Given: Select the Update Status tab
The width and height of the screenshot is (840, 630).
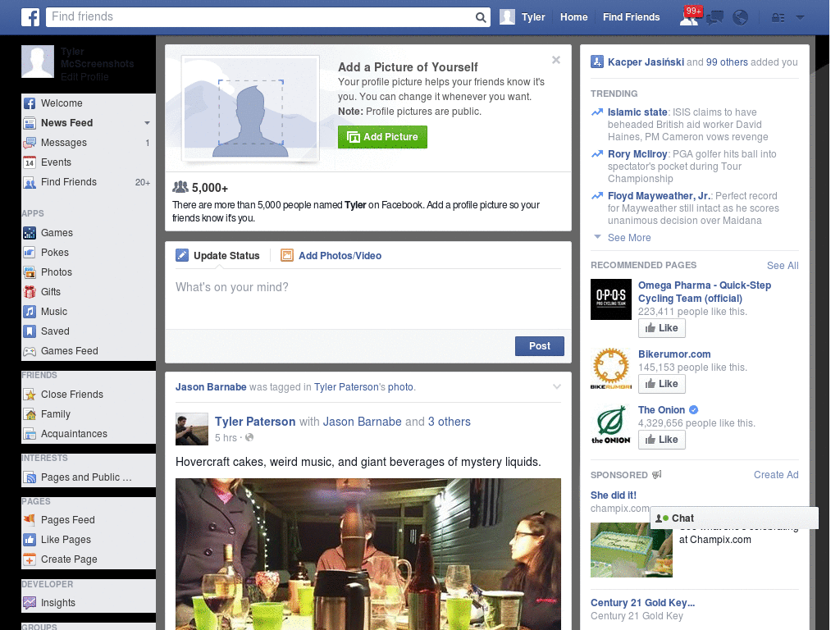Looking at the screenshot, I should point(218,256).
